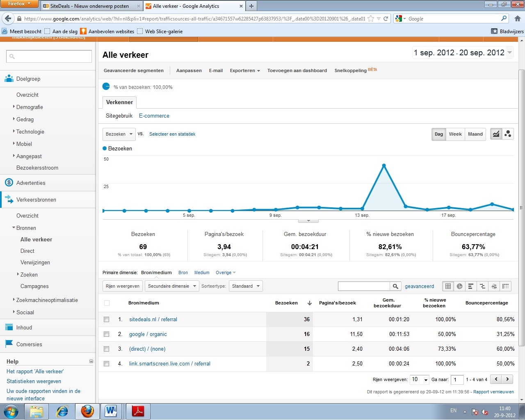Go to the previous table page
Image resolution: width=525 pixels, height=420 pixels.
496,379
